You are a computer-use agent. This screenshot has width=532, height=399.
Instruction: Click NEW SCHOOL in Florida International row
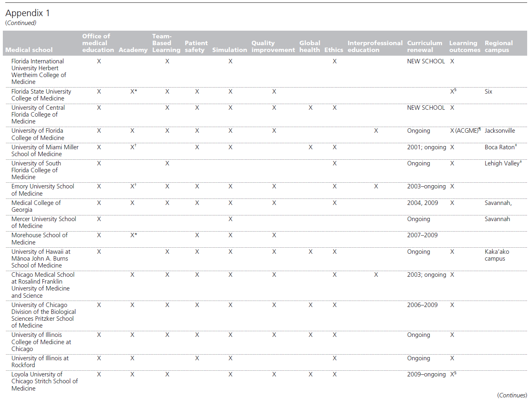(426, 61)
